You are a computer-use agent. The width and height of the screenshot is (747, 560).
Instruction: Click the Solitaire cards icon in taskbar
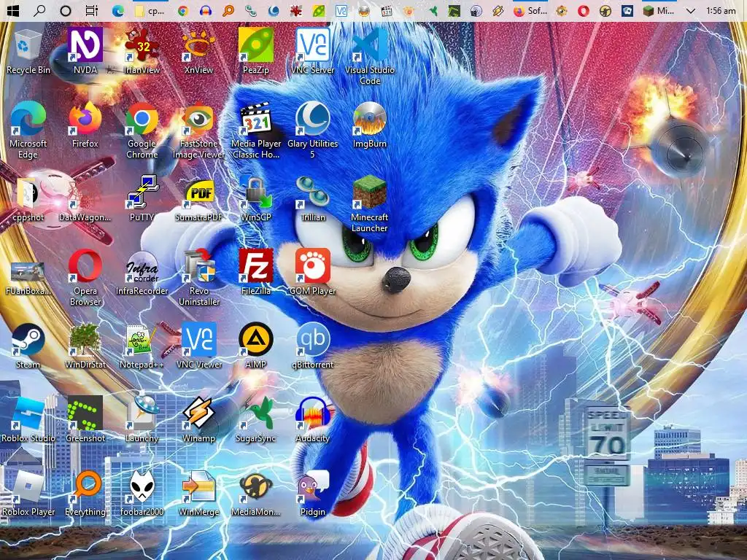coord(627,10)
